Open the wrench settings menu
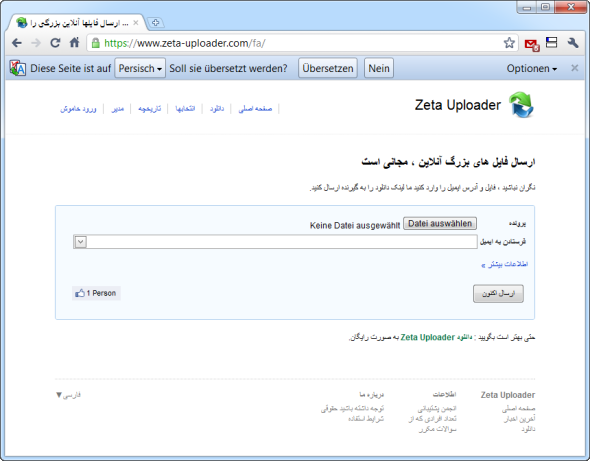The width and height of the screenshot is (590, 461). [x=573, y=43]
